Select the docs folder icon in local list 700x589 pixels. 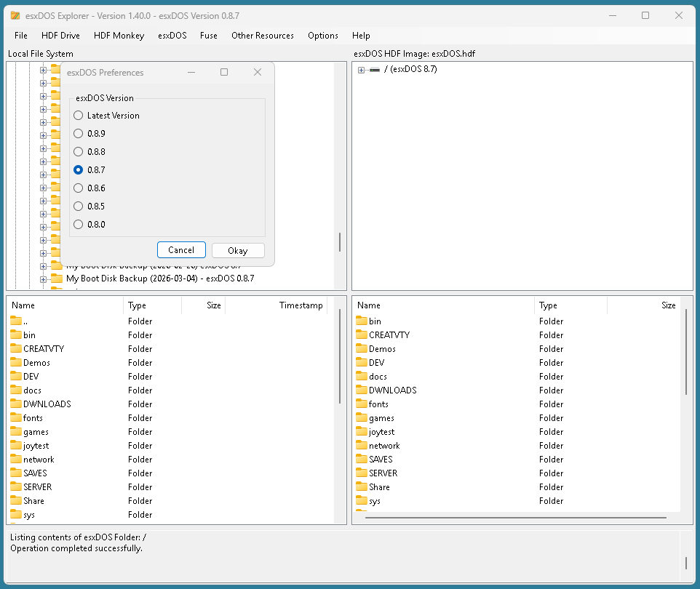click(x=16, y=390)
